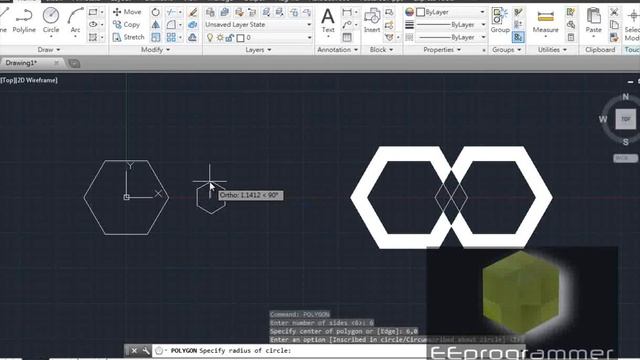The width and height of the screenshot is (640, 360).
Task: Click the layer 0 color swatch
Action: [x=240, y=38]
